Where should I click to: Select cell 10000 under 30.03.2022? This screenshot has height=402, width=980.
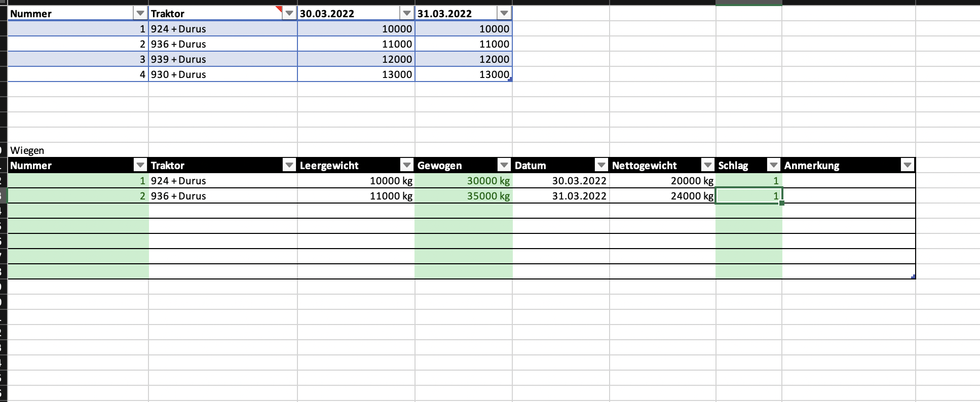pyautogui.click(x=356, y=29)
